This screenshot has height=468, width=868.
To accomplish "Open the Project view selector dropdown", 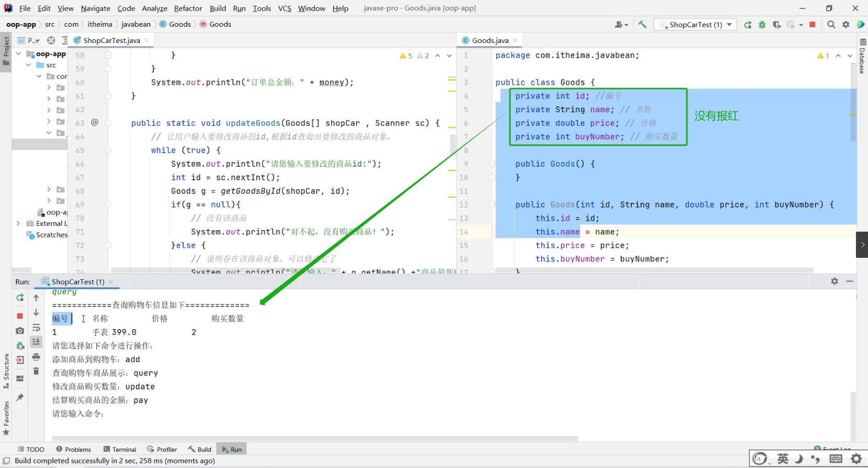I will 29,40.
